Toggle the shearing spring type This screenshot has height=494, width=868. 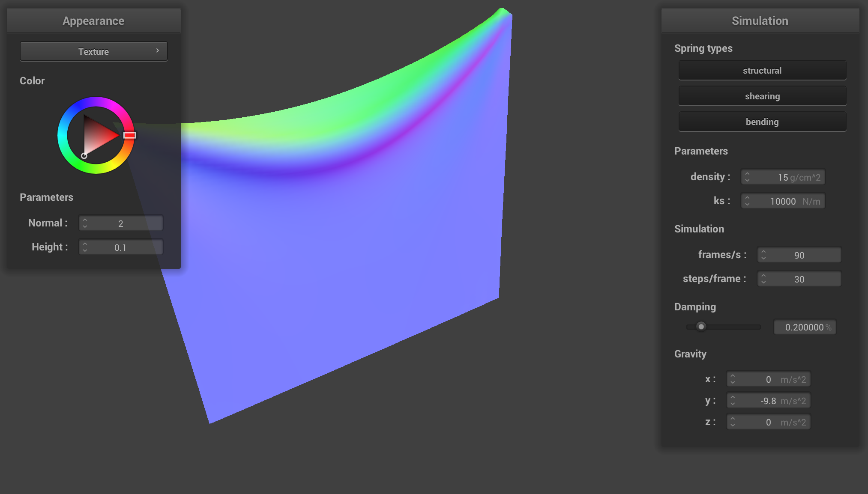pyautogui.click(x=762, y=96)
